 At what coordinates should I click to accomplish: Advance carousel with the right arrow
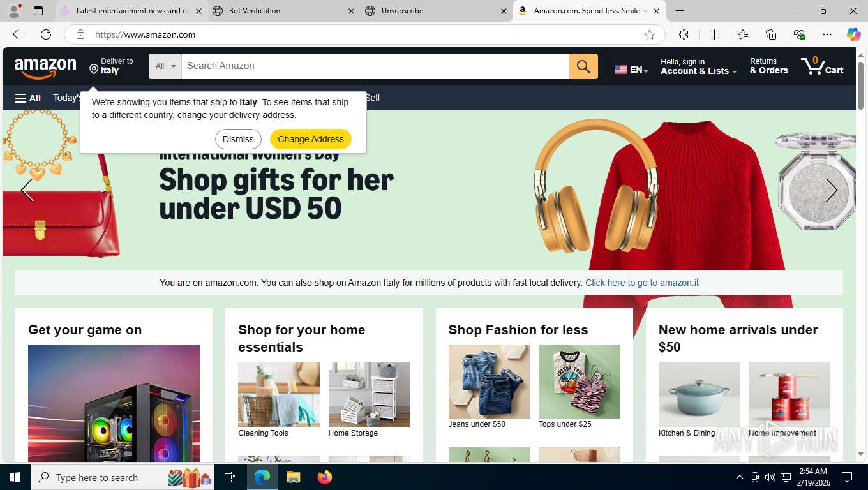[x=830, y=190]
